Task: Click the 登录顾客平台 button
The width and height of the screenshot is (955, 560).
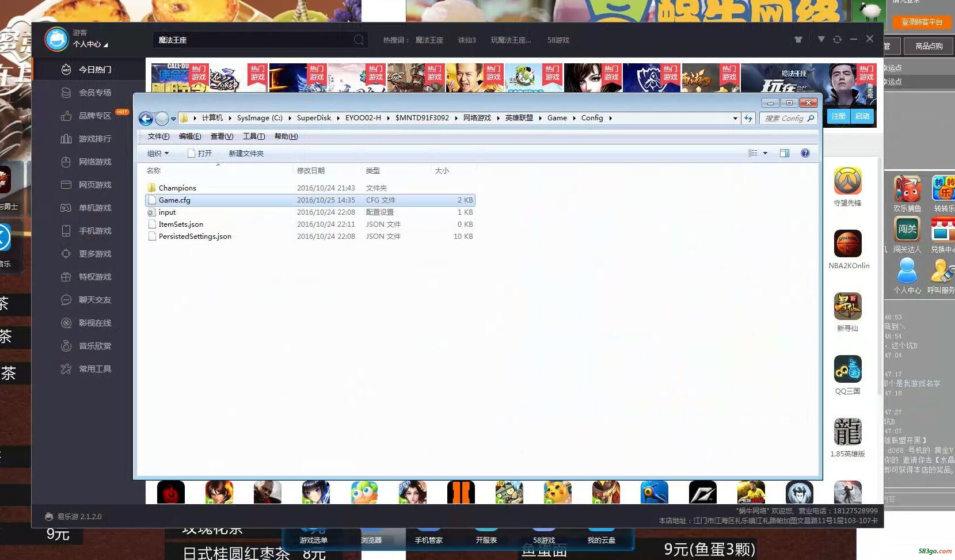Action: (x=922, y=22)
